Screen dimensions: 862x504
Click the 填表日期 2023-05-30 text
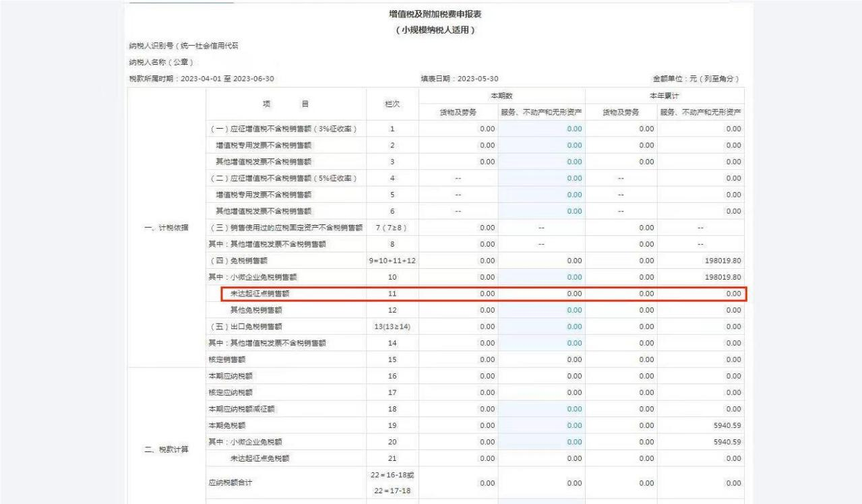click(459, 80)
